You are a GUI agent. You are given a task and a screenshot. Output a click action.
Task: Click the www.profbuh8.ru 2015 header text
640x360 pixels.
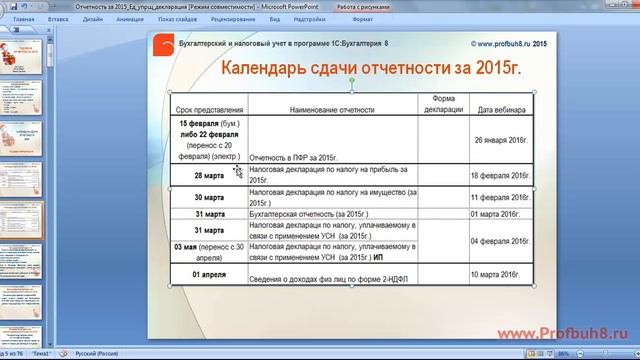coord(509,44)
